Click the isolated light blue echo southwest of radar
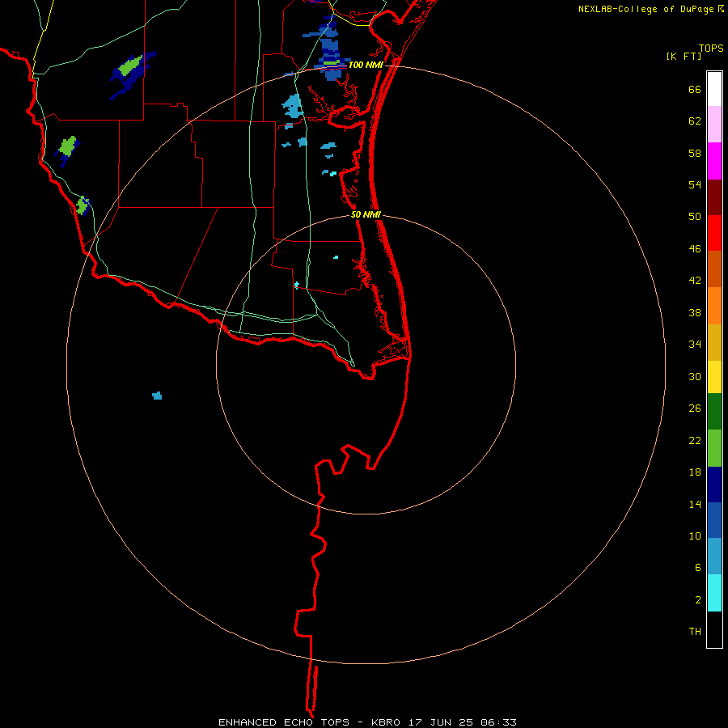The width and height of the screenshot is (728, 728). (157, 396)
